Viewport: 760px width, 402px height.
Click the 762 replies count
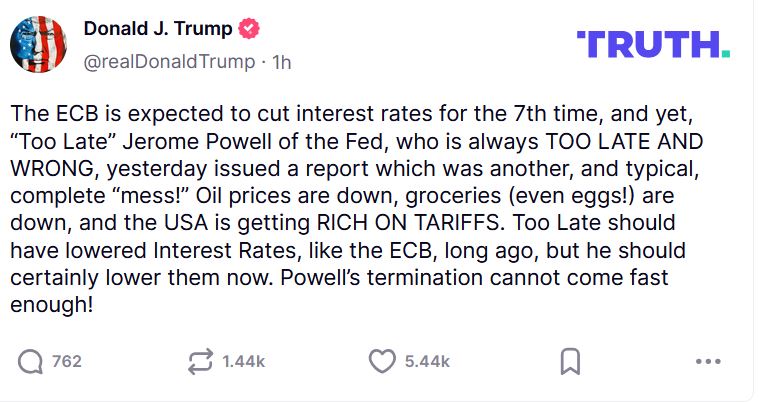66,361
